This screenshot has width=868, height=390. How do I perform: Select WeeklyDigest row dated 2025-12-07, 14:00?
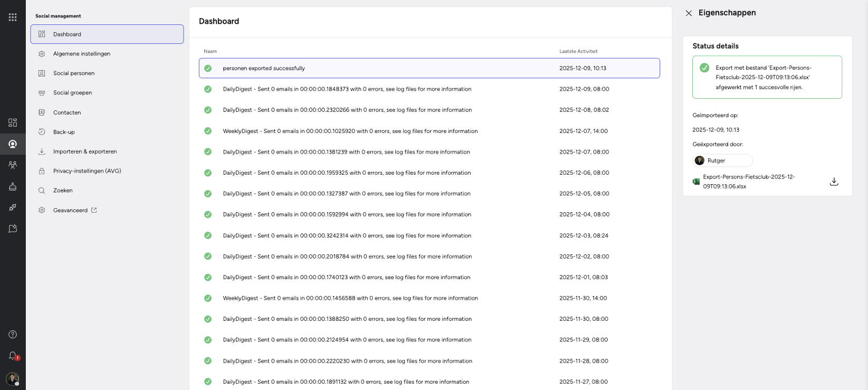point(430,131)
